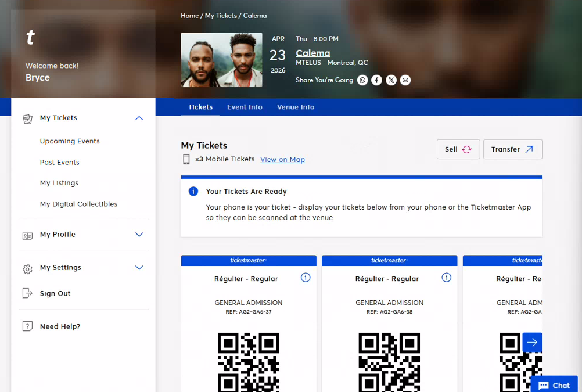
Task: Click the 'Your Tickets Are Ready' heading
Action: 246,192
